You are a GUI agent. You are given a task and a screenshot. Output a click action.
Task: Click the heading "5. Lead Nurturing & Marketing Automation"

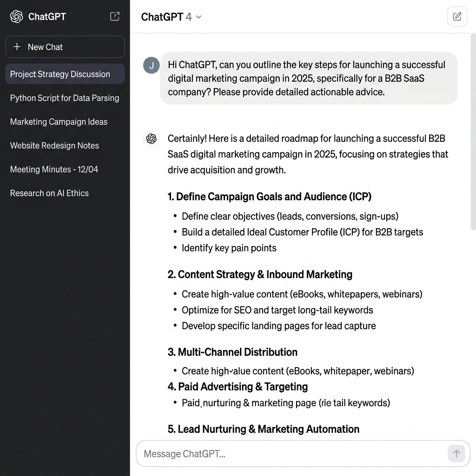264,429
